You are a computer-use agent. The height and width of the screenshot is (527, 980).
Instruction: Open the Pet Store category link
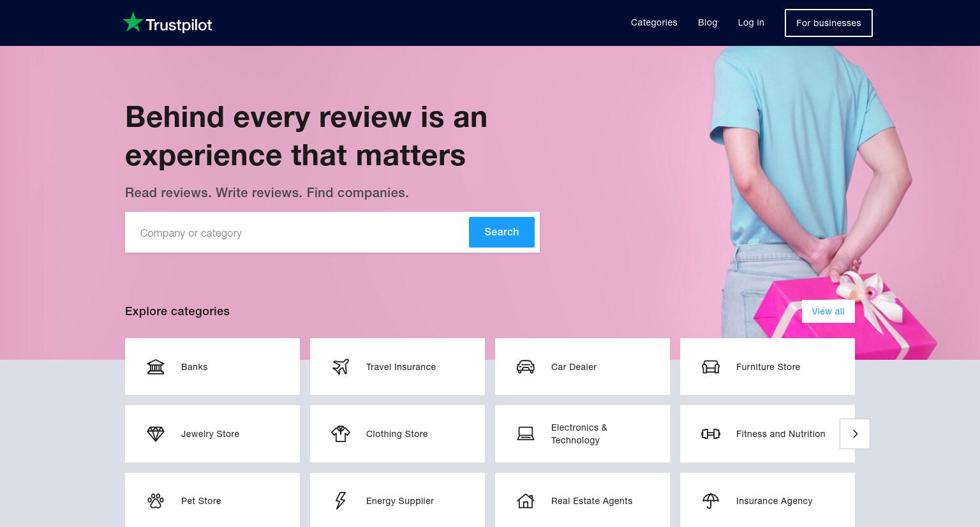click(212, 501)
